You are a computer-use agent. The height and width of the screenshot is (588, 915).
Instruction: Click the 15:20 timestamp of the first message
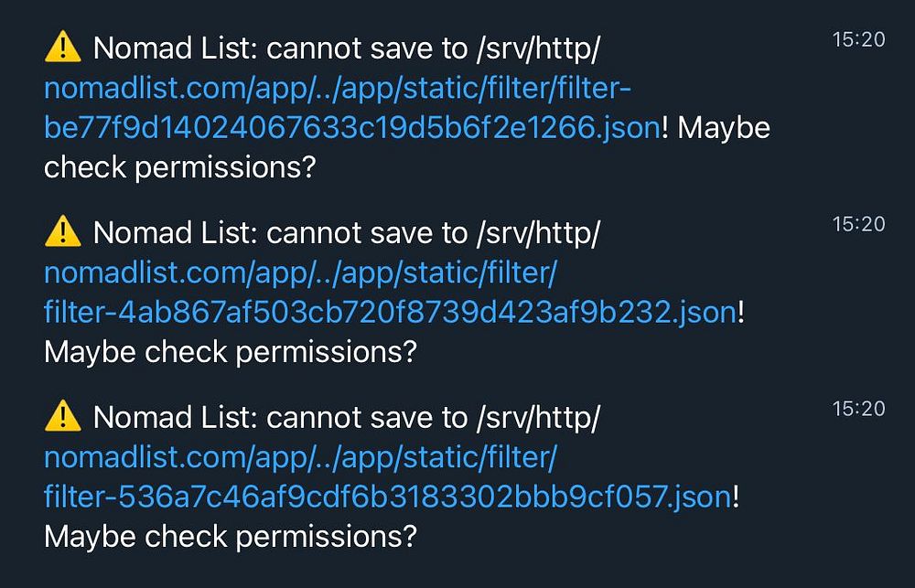tap(859, 39)
